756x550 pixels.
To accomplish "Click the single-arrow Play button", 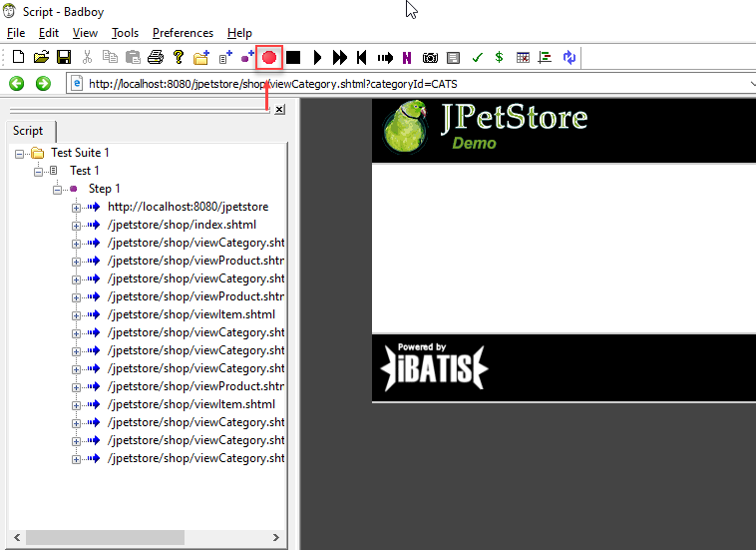I will pyautogui.click(x=317, y=58).
